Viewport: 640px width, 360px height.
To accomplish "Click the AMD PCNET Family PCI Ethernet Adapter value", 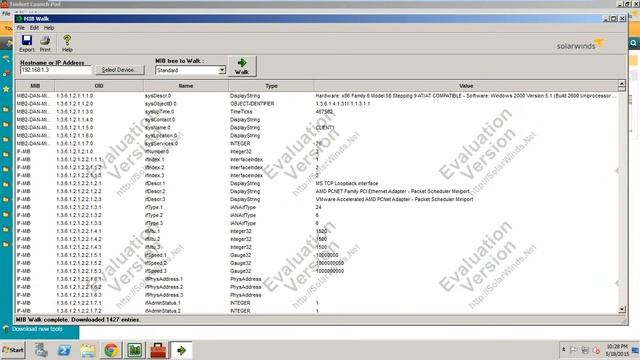I will [x=393, y=191].
